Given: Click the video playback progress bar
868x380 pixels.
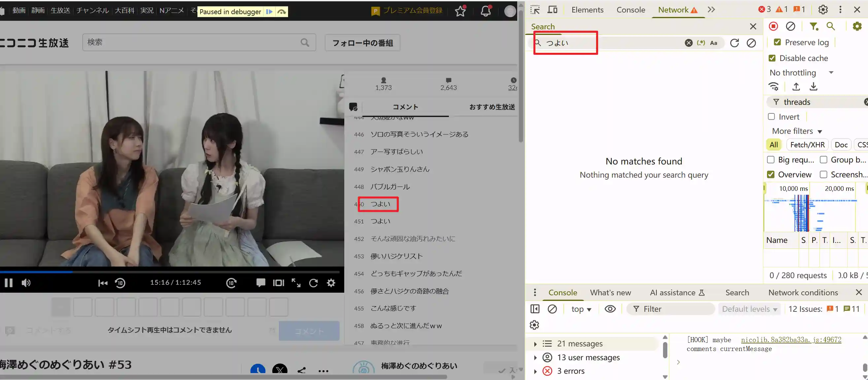Looking at the screenshot, I should (168, 271).
